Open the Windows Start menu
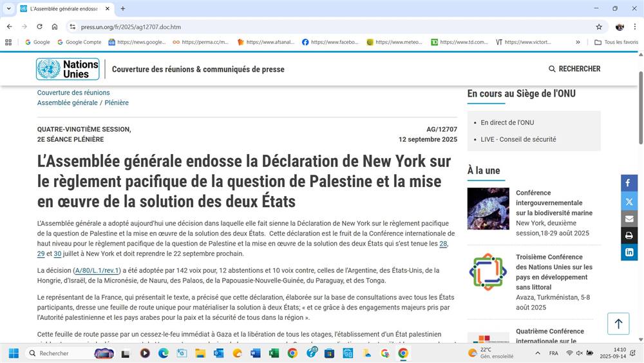644x363 pixels. pyautogui.click(x=14, y=353)
